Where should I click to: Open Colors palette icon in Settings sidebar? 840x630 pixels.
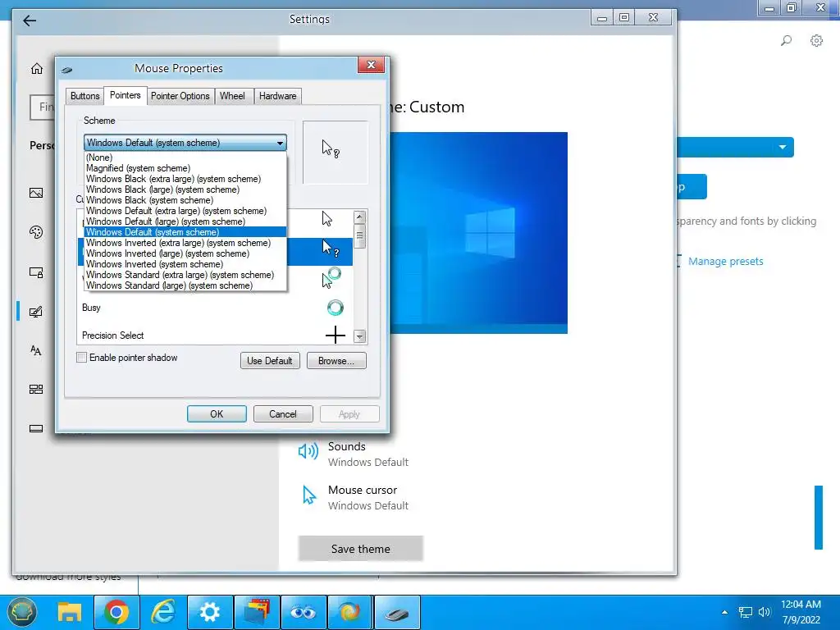(x=36, y=232)
